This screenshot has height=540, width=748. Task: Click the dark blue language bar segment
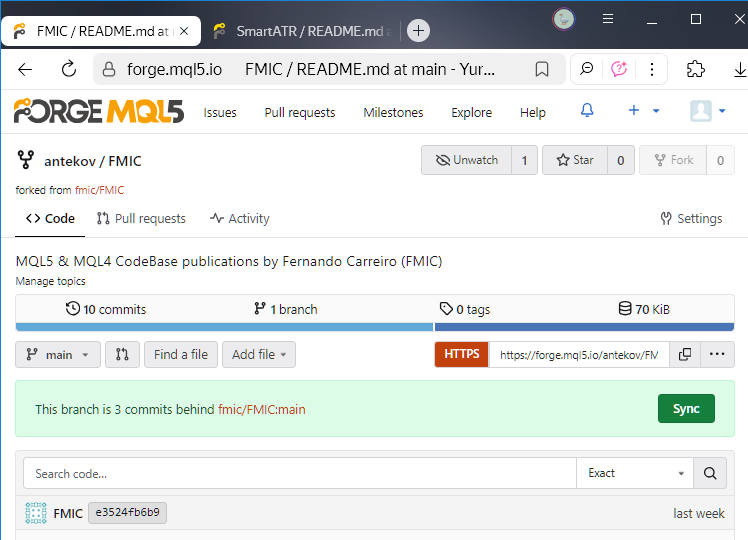pos(584,327)
